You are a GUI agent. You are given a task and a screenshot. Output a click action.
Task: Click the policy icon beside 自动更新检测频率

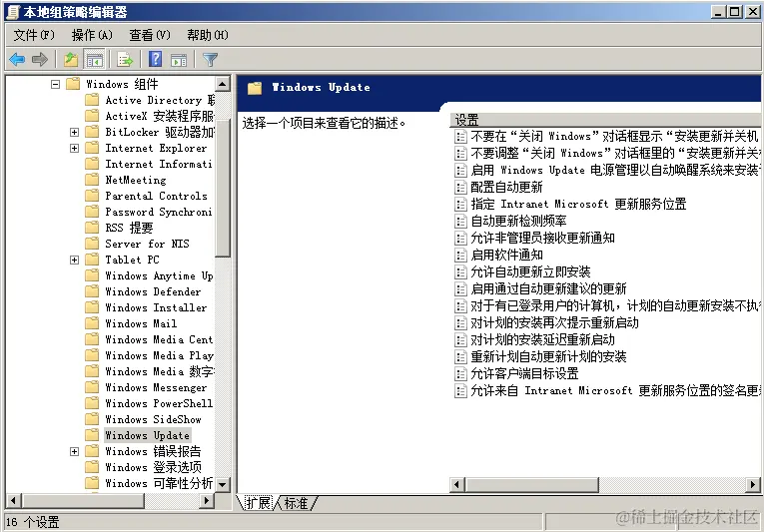tap(460, 222)
